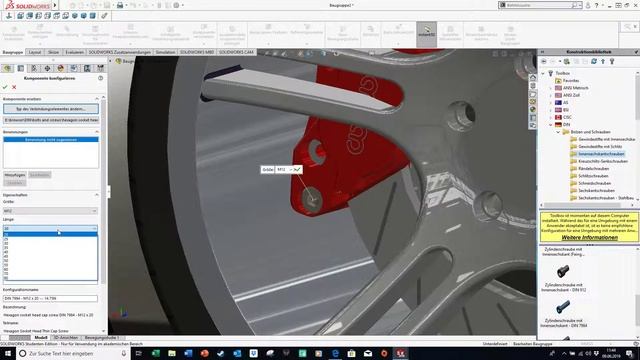This screenshot has width=640, height=360.
Task: Open the ConfigurationManager tab icon
Action: (x=34, y=69)
